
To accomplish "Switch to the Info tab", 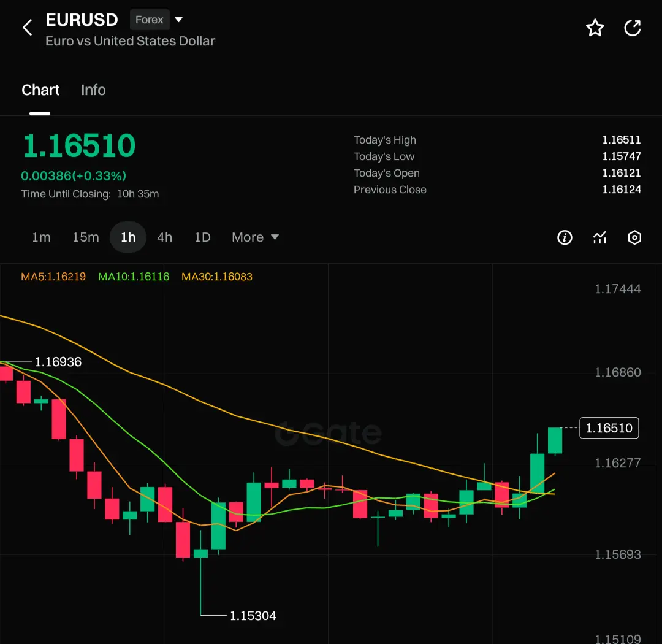I will click(x=93, y=90).
